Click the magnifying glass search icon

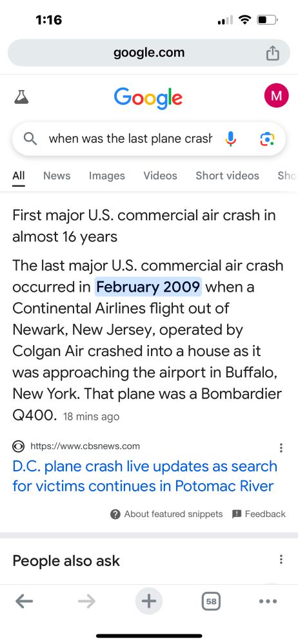[30, 139]
